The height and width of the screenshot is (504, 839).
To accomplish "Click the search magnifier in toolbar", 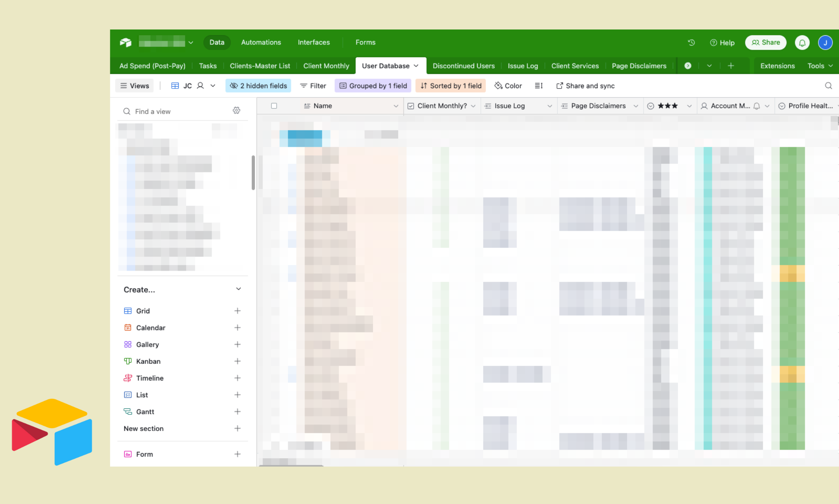I will [x=828, y=86].
